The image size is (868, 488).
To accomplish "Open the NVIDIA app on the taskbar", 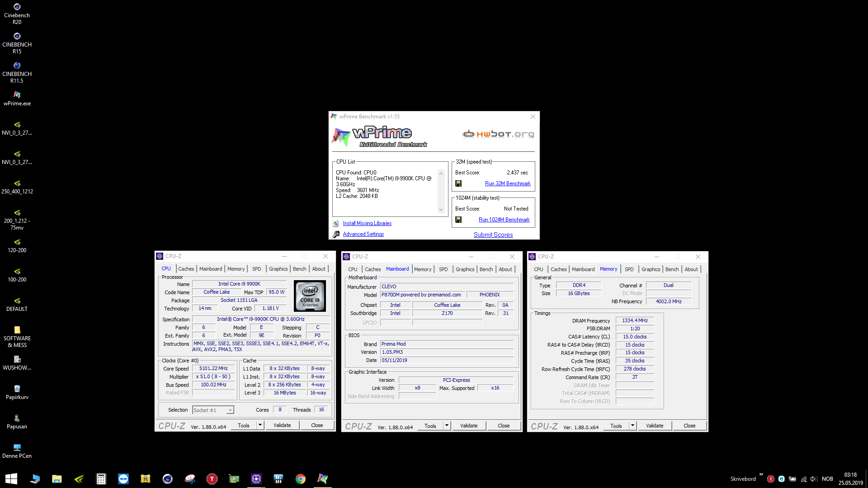I will tap(79, 479).
